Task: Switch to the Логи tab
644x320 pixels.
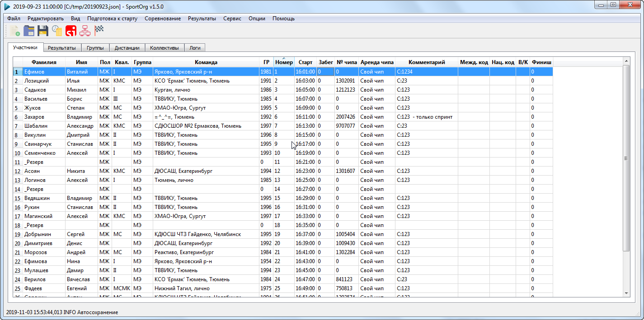Action: coord(195,48)
